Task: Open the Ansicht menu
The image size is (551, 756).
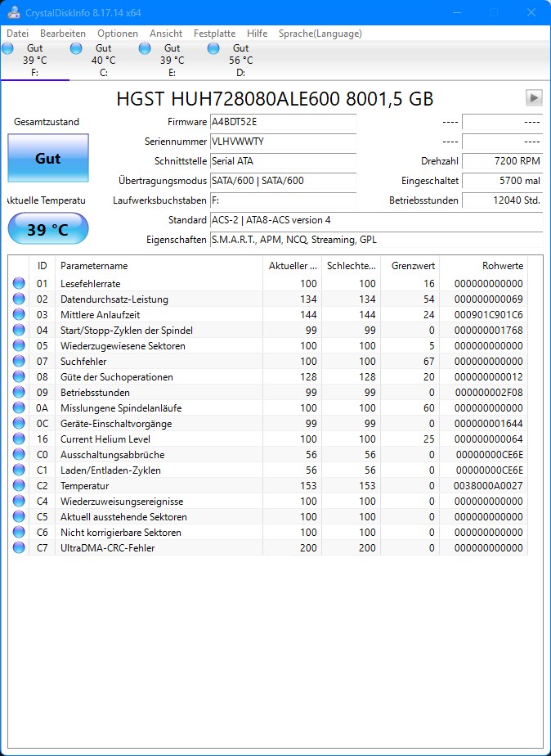Action: coord(166,34)
